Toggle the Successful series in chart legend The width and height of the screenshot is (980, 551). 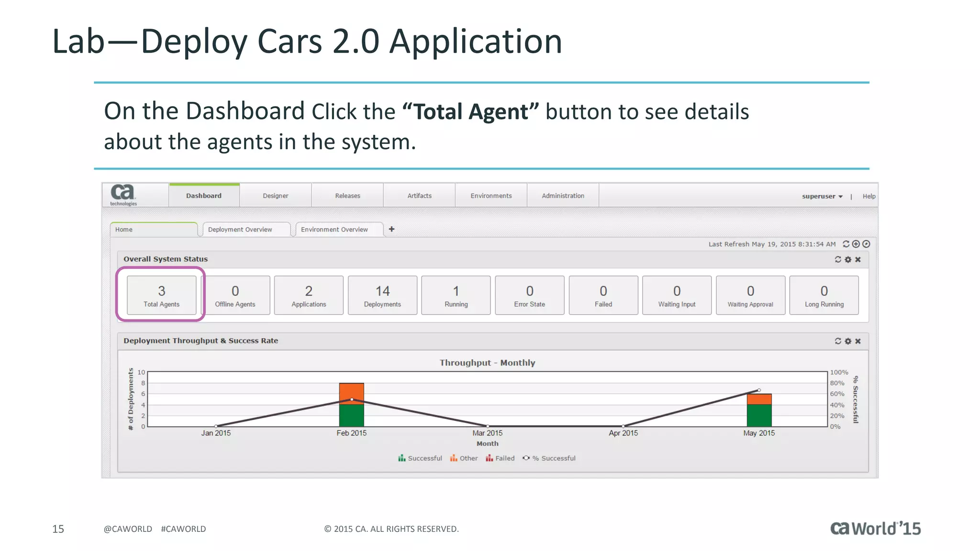[420, 458]
